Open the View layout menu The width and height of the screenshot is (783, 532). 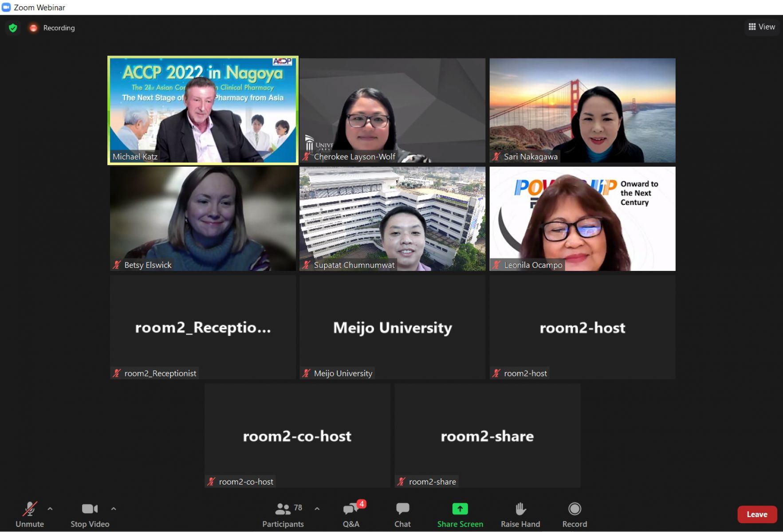coord(762,27)
